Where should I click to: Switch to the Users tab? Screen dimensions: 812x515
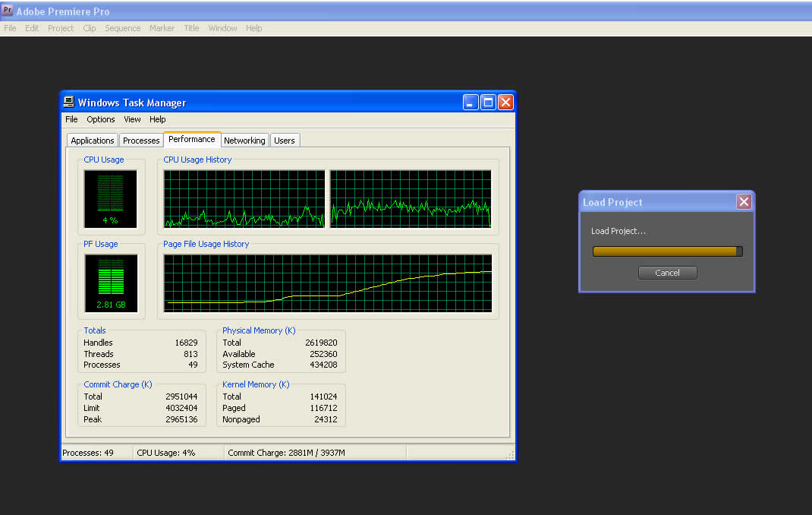click(285, 141)
